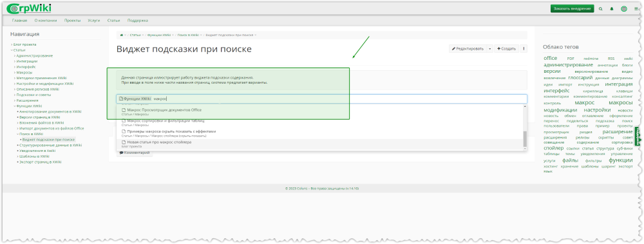Open the three-dots more actions button
644x244 pixels.
(524, 48)
